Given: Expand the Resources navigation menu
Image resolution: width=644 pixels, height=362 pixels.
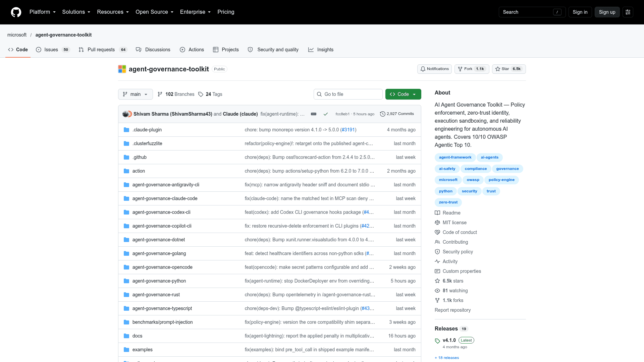Looking at the screenshot, I should coord(113,12).
